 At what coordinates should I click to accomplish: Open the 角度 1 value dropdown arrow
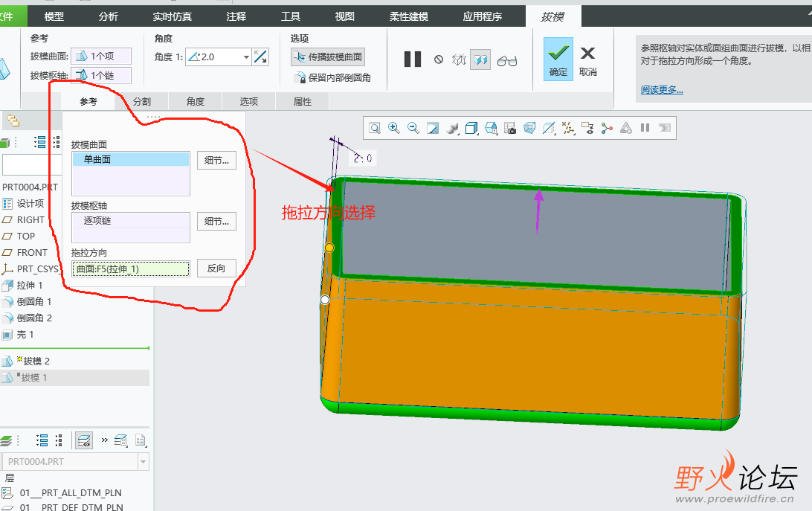(246, 57)
